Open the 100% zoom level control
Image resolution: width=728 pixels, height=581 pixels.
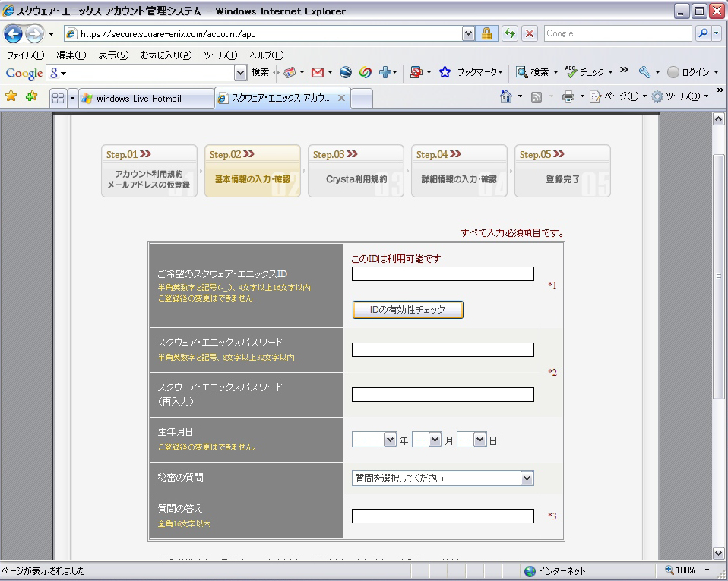[x=687, y=570]
